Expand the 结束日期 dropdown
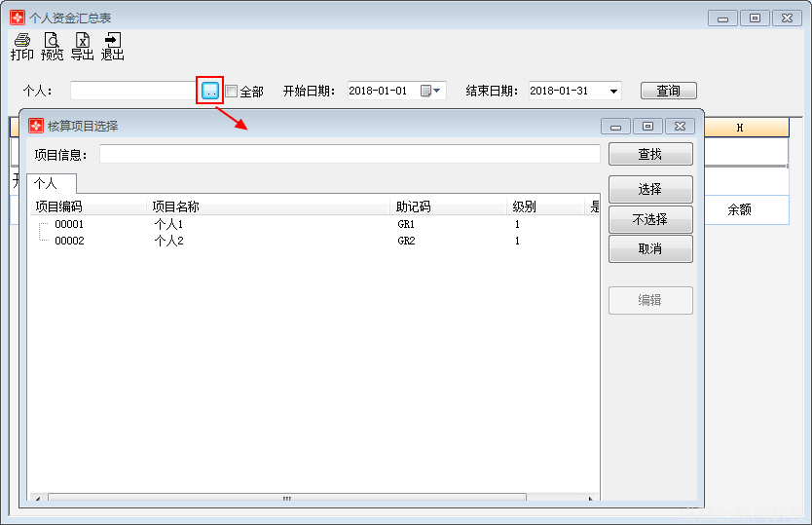This screenshot has width=812, height=525. [x=613, y=92]
